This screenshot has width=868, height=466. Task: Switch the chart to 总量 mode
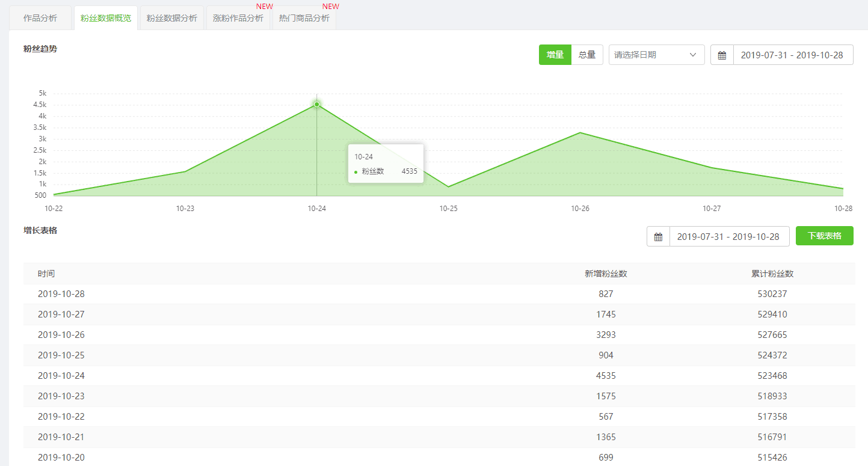pos(587,55)
